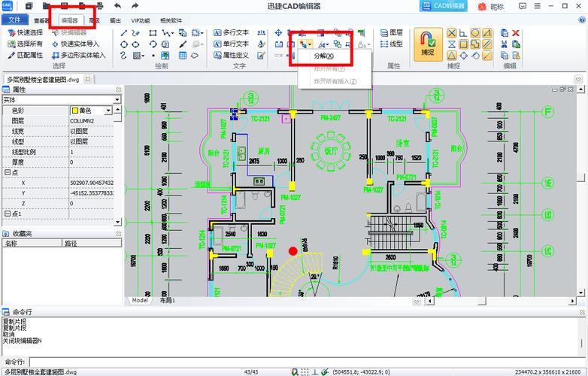This screenshot has width=588, height=376.
Task: Toggle the triangle snap mode icon
Action: pyautogui.click(x=452, y=56)
